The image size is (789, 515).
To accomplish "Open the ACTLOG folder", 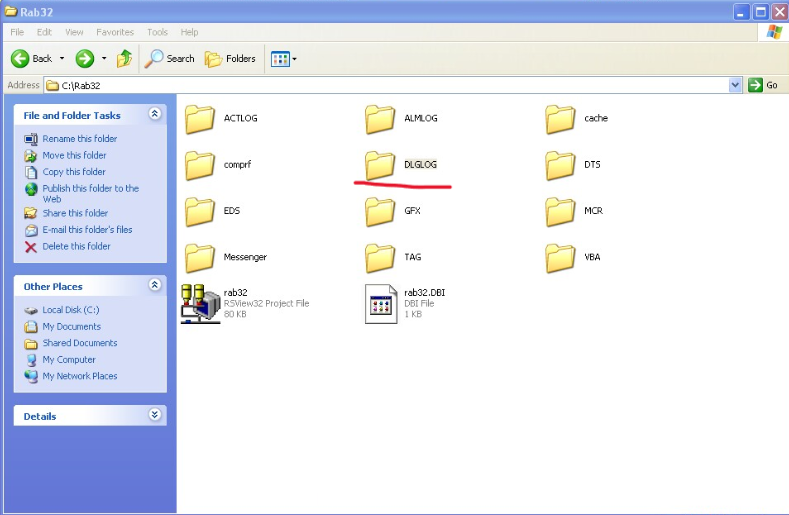I will pyautogui.click(x=221, y=119).
